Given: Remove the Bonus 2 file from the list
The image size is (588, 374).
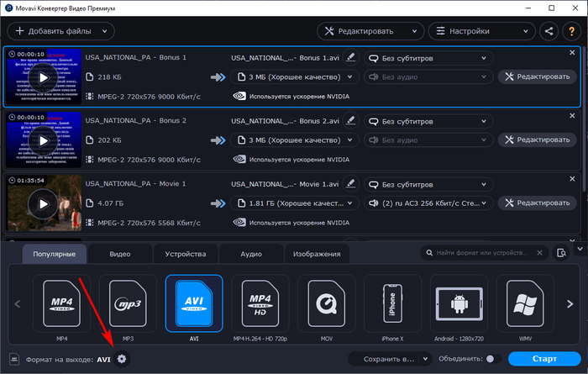Looking at the screenshot, I should click(x=572, y=115).
